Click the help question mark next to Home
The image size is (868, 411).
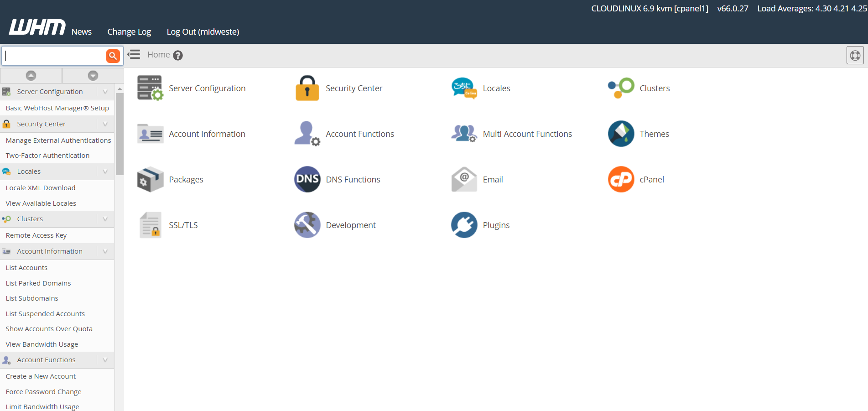click(178, 55)
